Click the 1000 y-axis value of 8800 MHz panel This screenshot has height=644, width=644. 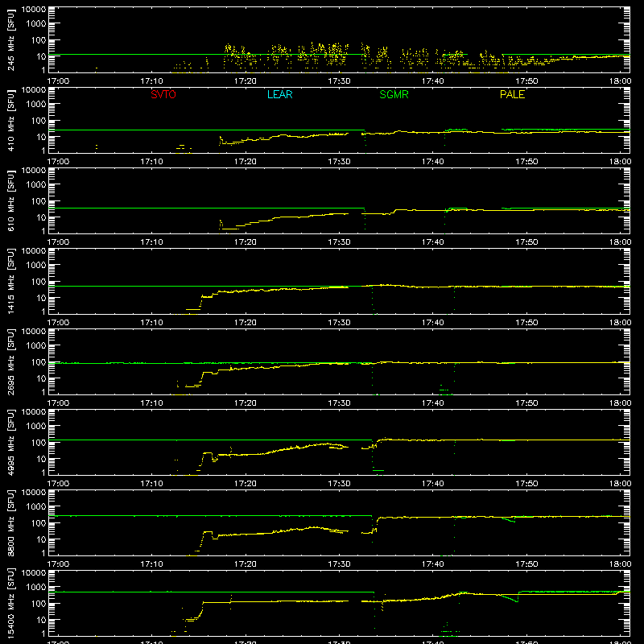tap(36, 507)
